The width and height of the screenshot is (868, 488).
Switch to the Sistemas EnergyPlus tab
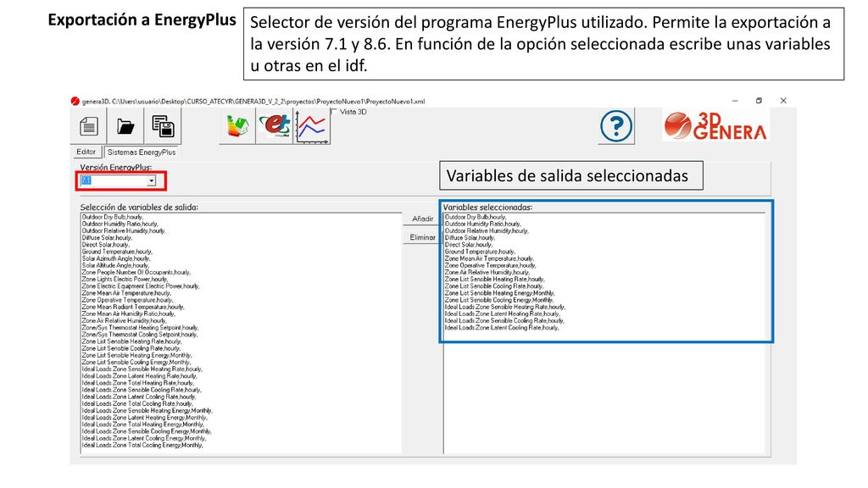point(142,152)
